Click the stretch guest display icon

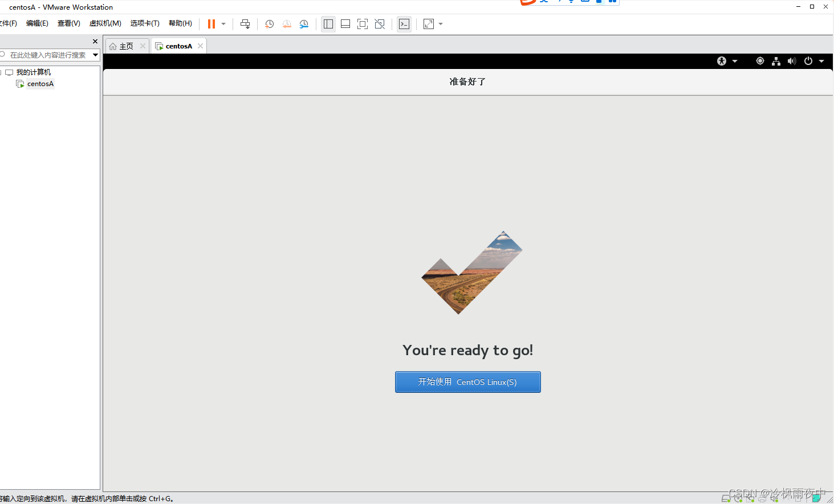(x=429, y=24)
